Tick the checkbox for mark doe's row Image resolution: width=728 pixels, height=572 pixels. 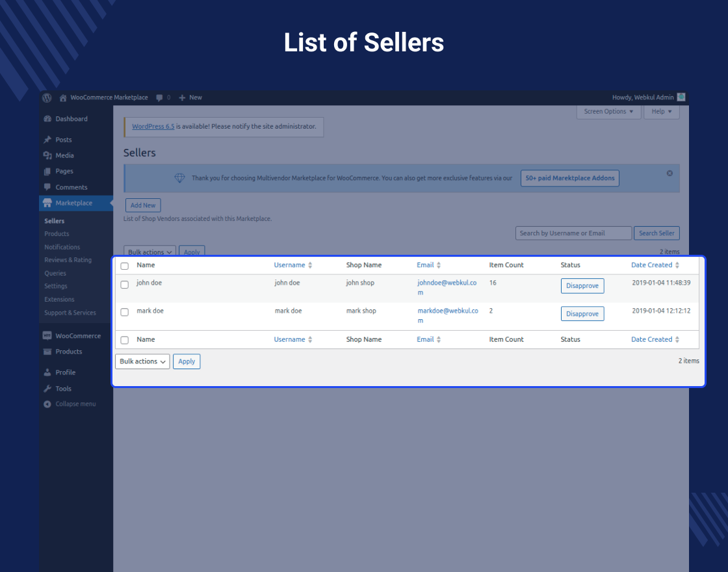click(x=125, y=312)
